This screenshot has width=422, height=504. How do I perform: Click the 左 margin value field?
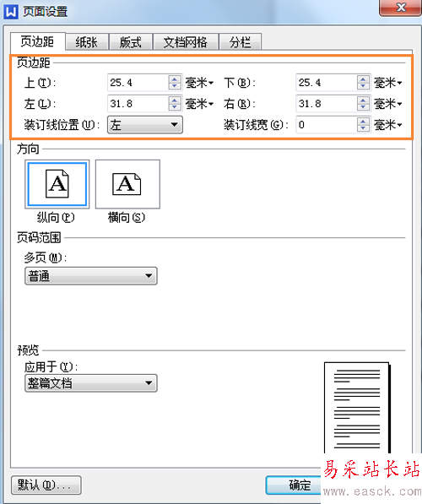coord(138,104)
